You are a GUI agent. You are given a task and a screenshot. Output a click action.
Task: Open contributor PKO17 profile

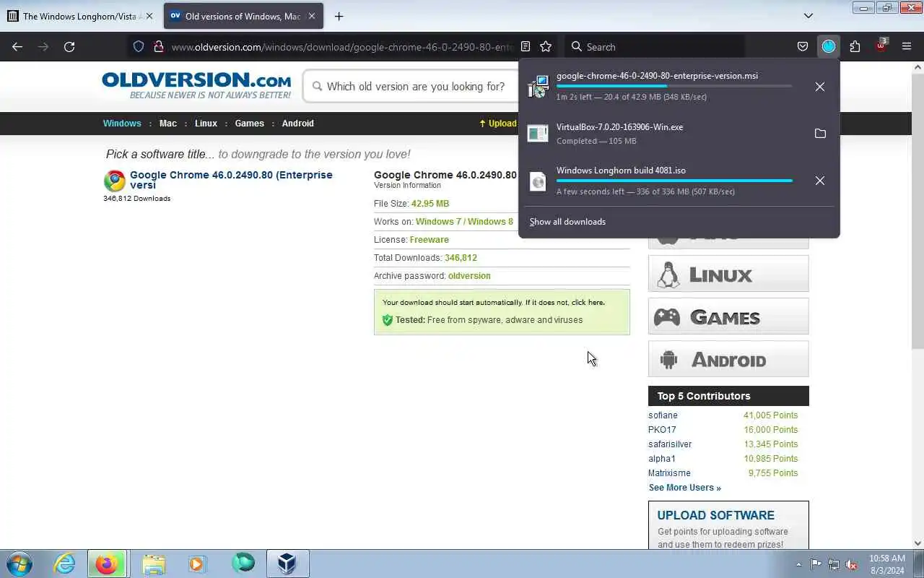click(x=662, y=430)
